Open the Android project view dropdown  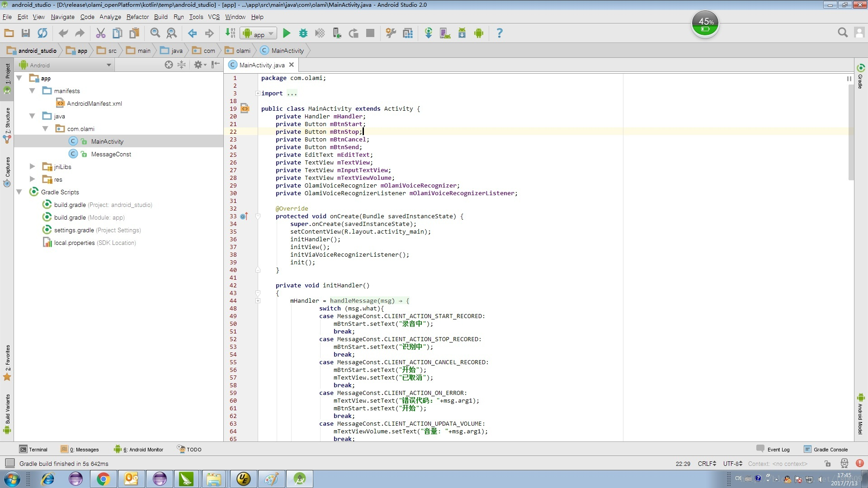(66, 65)
